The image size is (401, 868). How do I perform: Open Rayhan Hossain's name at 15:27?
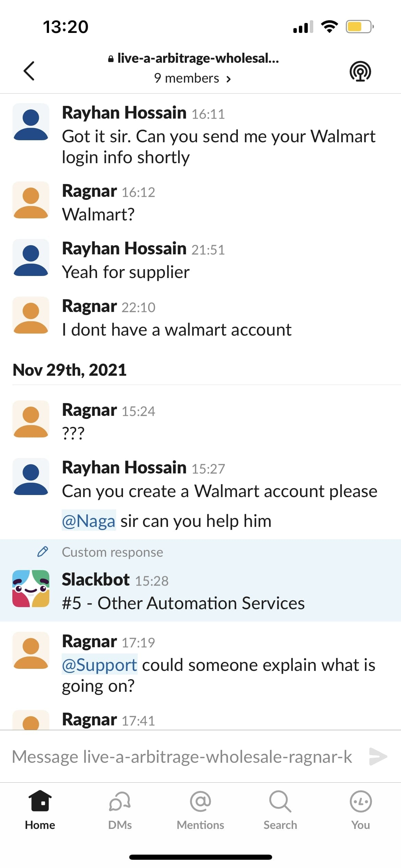coord(124,467)
